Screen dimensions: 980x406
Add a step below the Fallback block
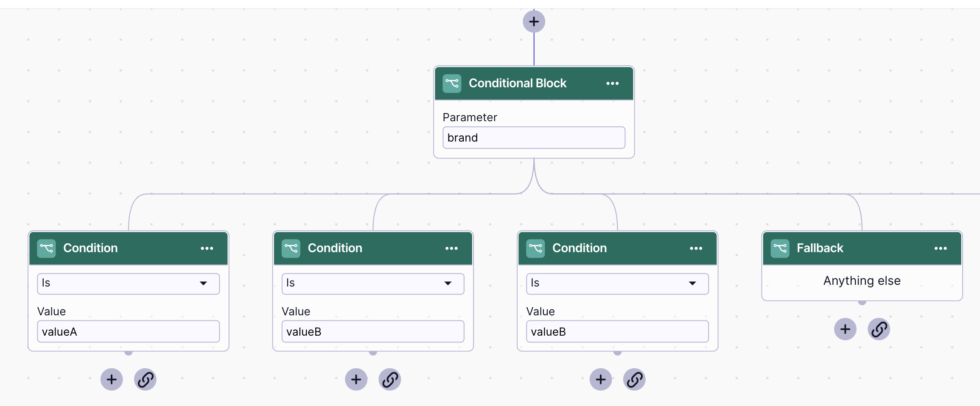pyautogui.click(x=845, y=329)
